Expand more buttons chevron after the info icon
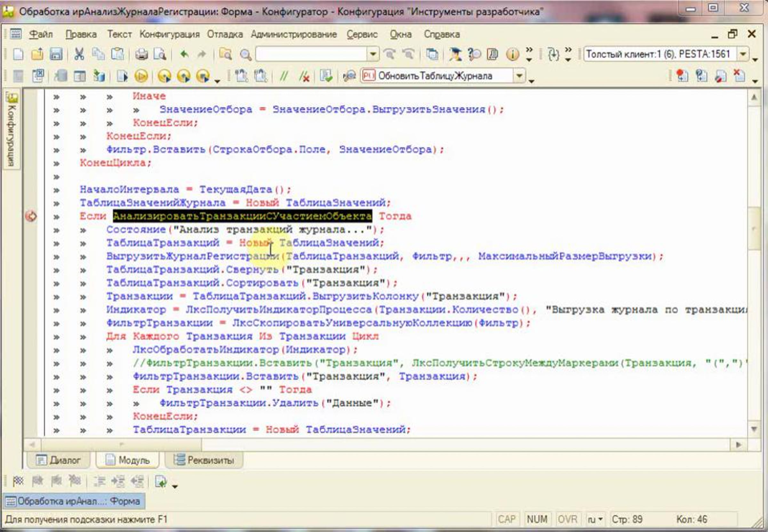768x532 pixels. pos(529,54)
